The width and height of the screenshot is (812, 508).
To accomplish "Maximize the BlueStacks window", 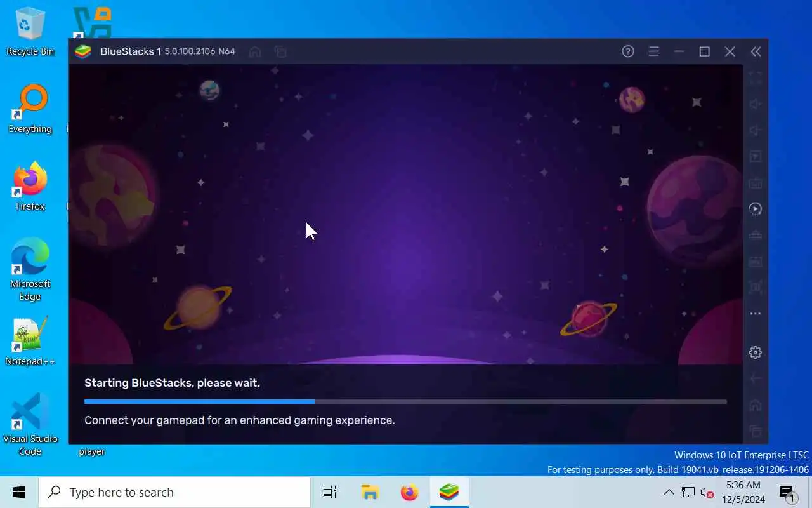I will 704,51.
